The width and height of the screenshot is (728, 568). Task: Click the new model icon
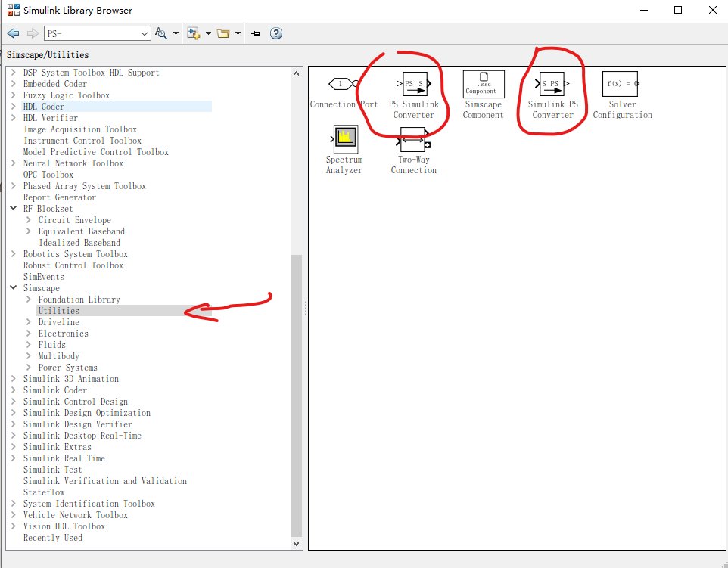click(x=193, y=33)
